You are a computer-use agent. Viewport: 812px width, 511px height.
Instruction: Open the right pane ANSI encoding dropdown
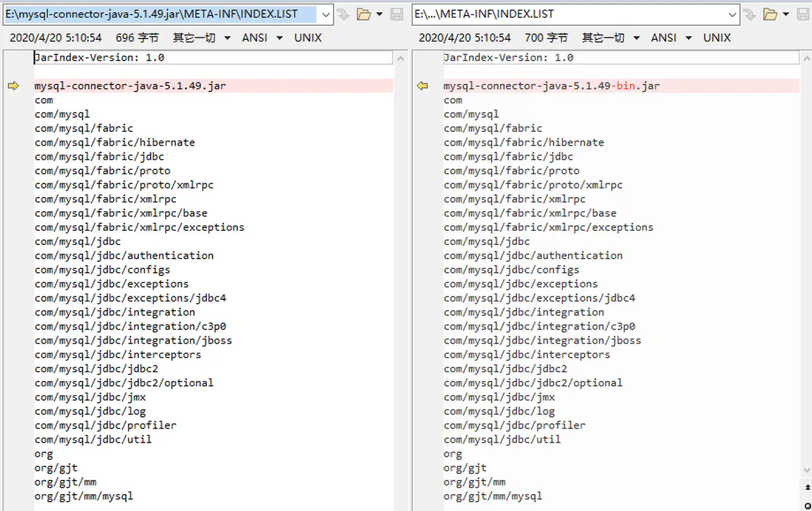point(672,38)
